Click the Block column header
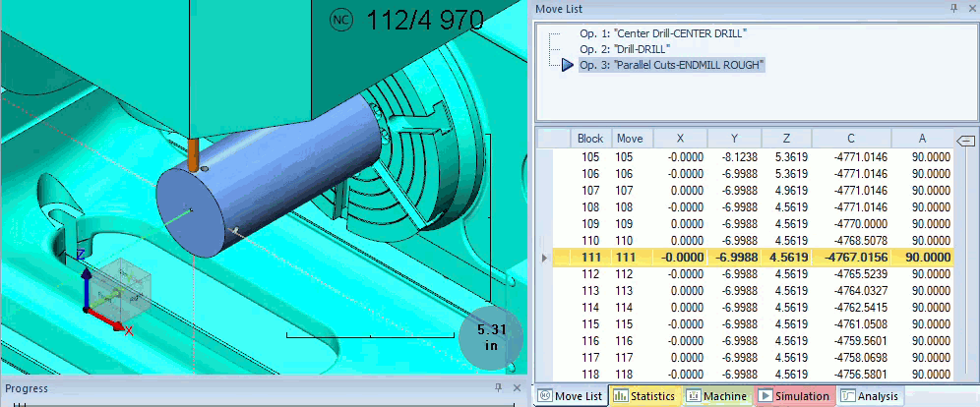This screenshot has width=980, height=407. (x=589, y=139)
